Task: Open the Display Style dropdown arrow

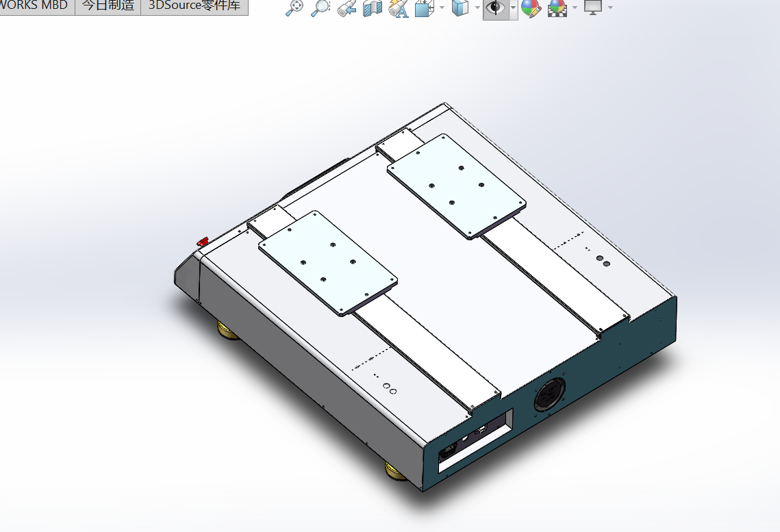Action: point(477,8)
